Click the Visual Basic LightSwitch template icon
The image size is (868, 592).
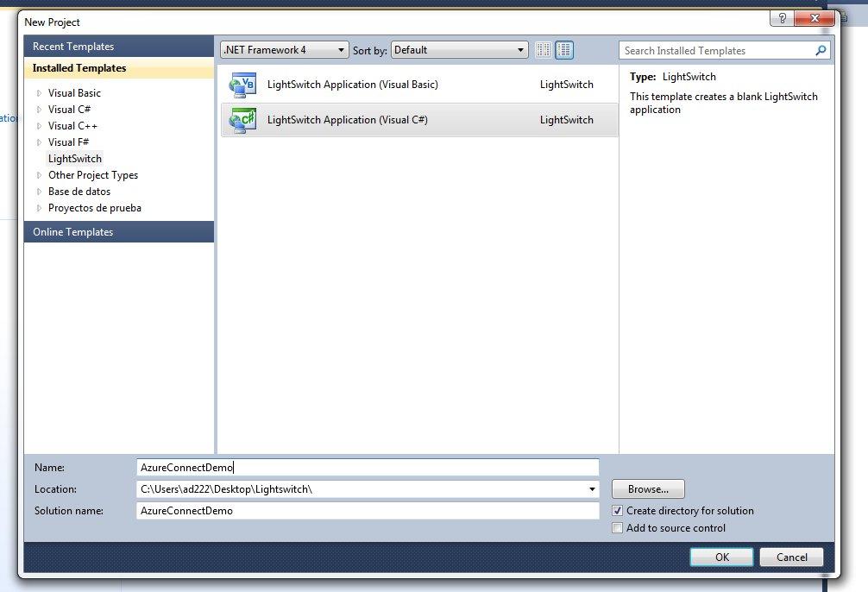242,85
